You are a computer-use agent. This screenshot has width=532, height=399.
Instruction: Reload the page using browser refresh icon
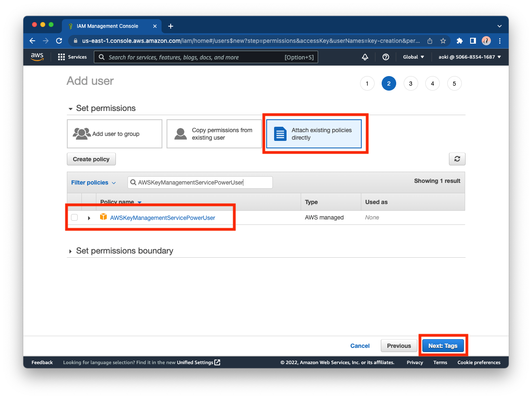59,41
